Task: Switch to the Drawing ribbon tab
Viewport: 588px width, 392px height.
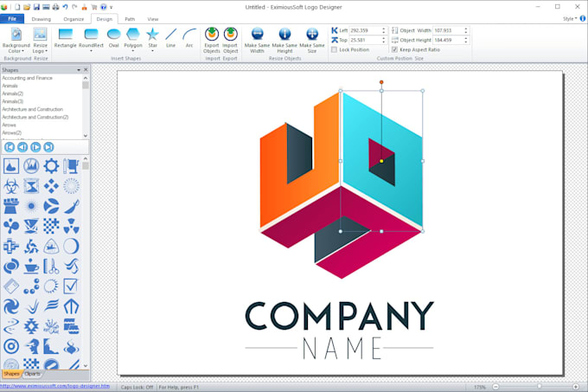Action: [42, 18]
